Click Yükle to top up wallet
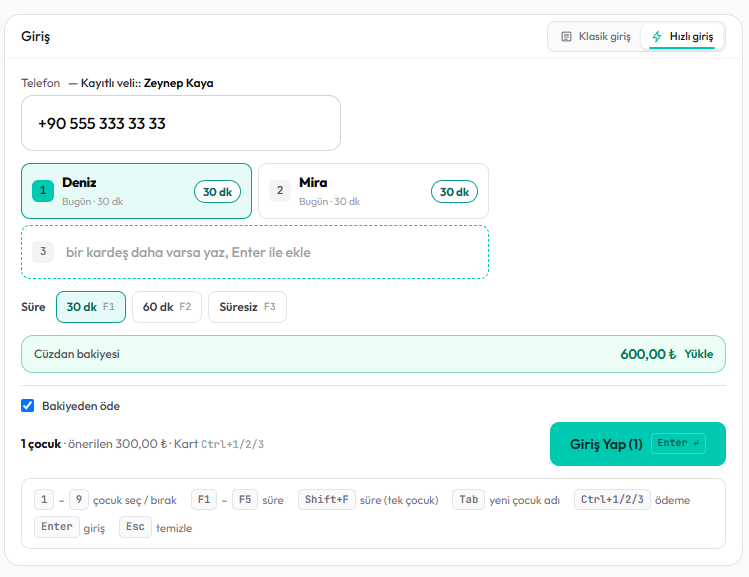 coord(698,354)
